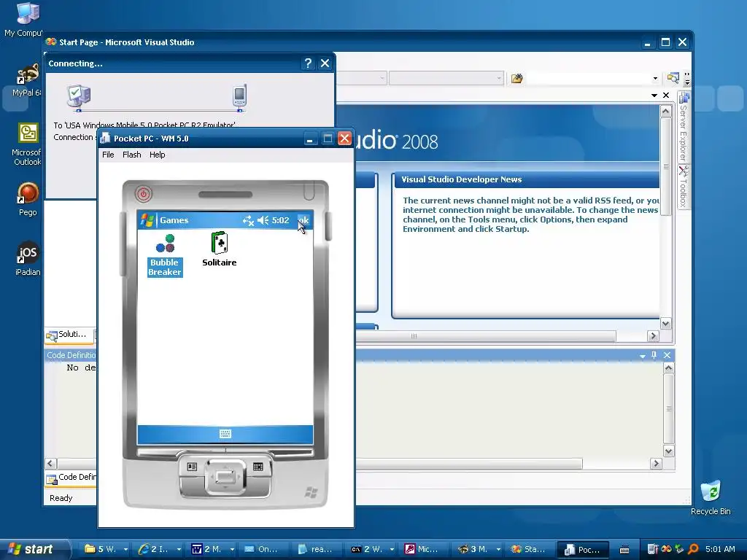Switch to Visual Studio 'Sta…' taskbar button

coord(530,549)
